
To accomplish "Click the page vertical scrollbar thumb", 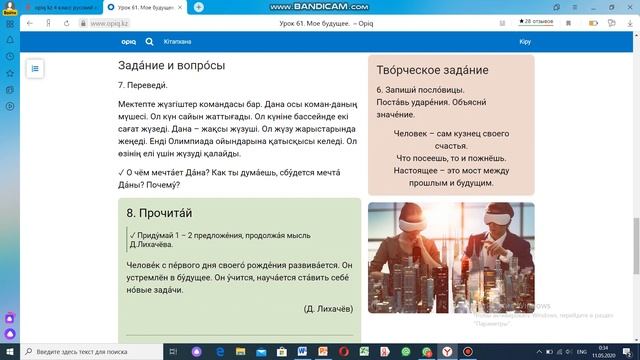I will tap(636, 246).
